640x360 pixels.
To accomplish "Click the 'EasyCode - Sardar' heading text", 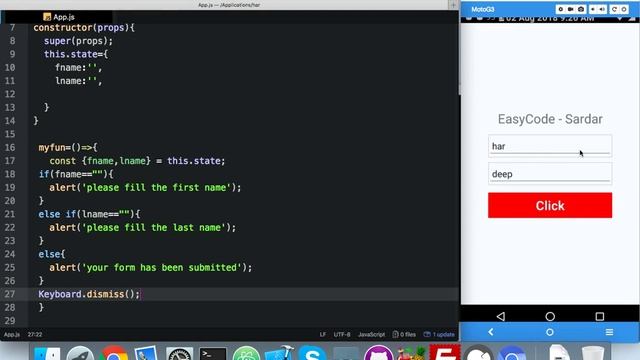I will 550,119.
